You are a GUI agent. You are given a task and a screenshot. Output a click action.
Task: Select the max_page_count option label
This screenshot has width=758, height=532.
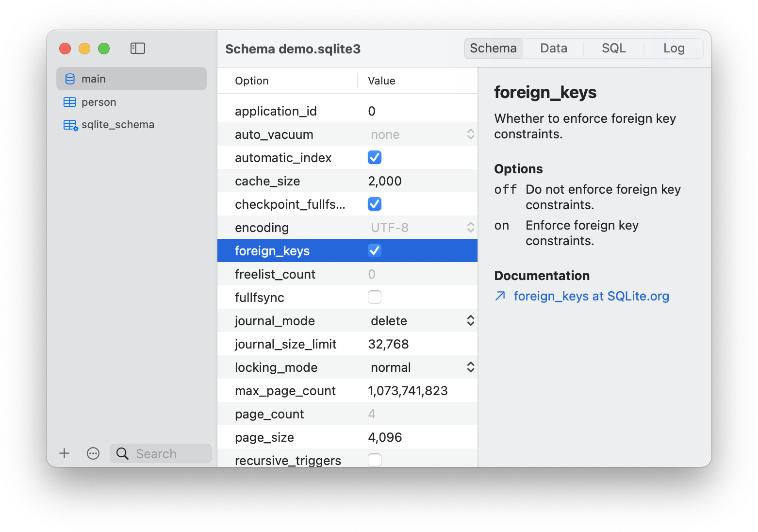click(285, 391)
